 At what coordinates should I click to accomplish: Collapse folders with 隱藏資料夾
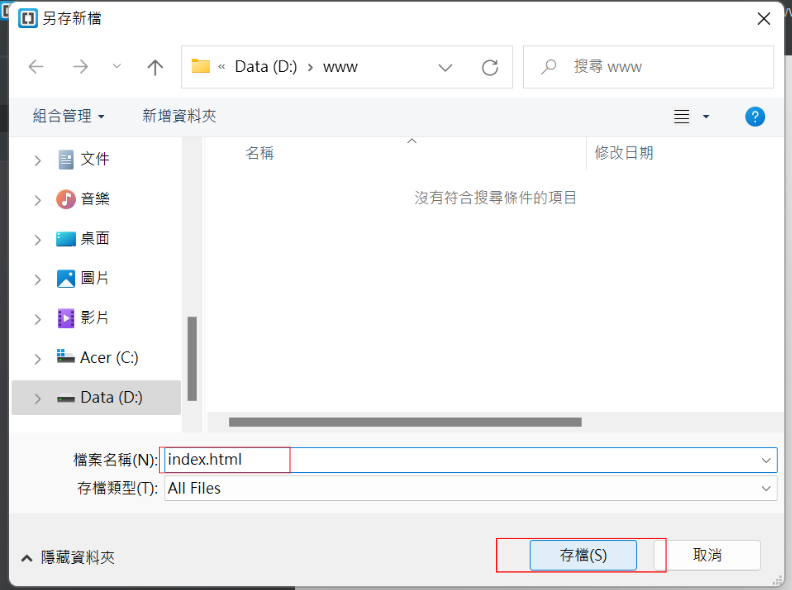click(x=68, y=557)
